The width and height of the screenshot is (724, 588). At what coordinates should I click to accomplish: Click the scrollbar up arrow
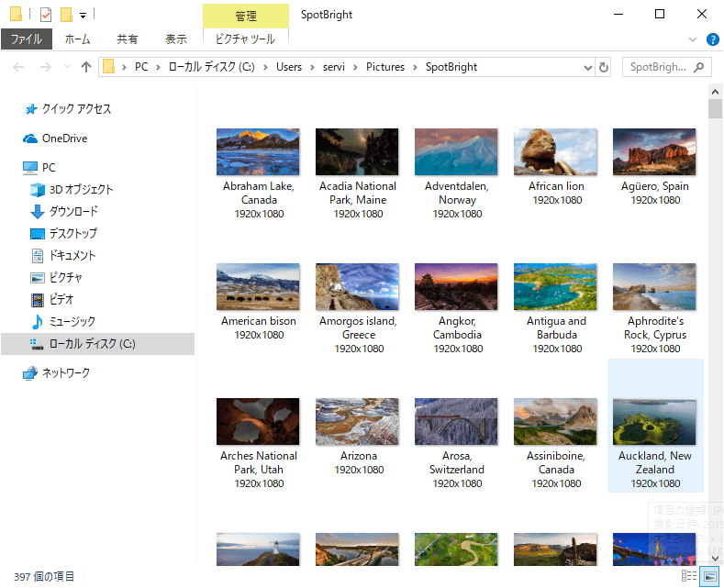coord(715,92)
